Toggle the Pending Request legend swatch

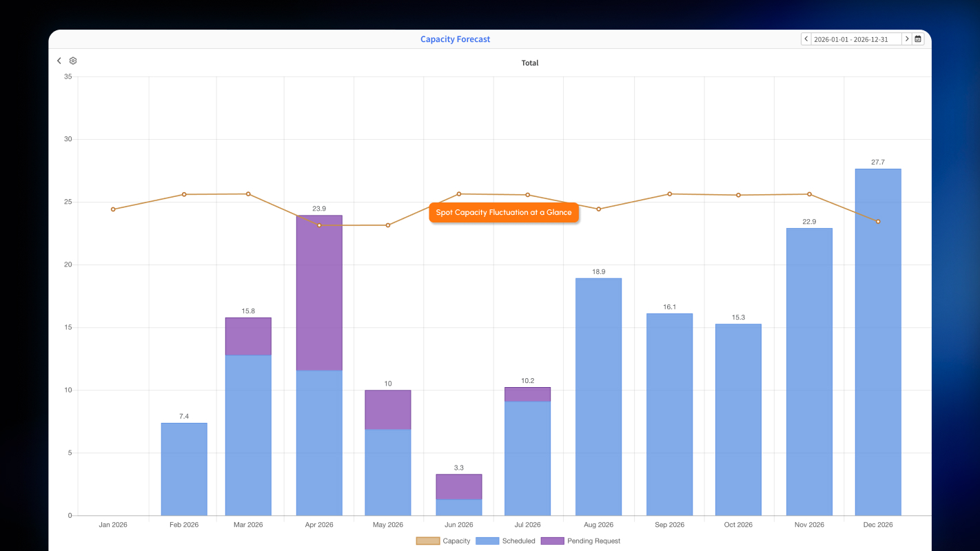pos(552,541)
